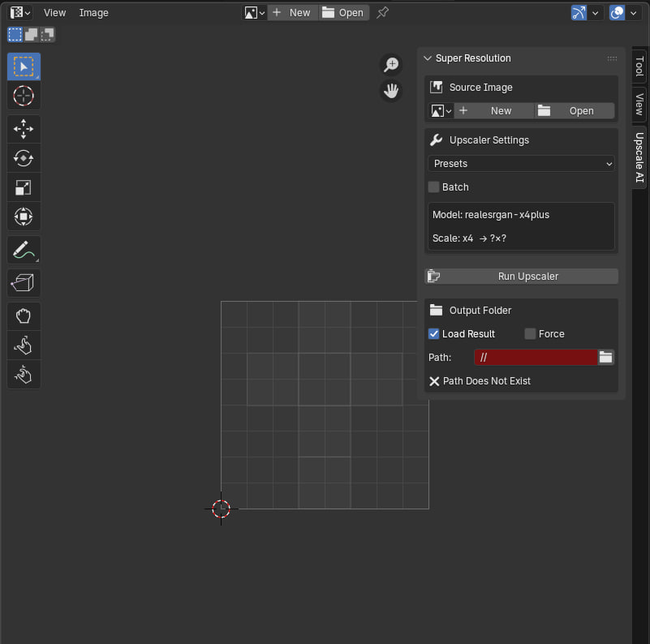Switch to the Tool sidebar tab

(x=639, y=67)
